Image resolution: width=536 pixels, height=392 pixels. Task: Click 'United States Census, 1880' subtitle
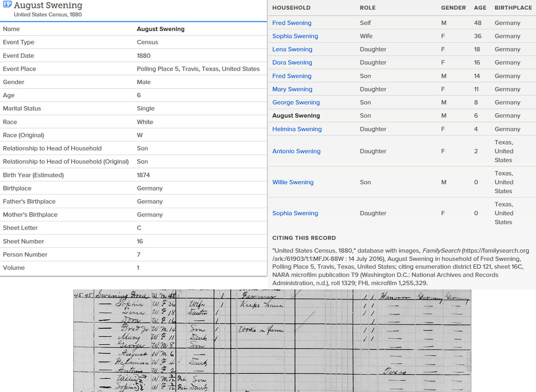[48, 14]
